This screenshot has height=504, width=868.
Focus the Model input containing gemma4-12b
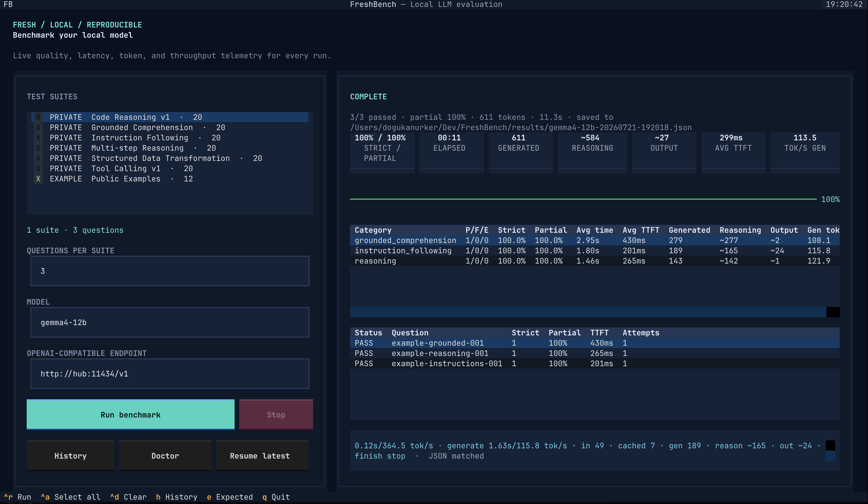pos(170,323)
